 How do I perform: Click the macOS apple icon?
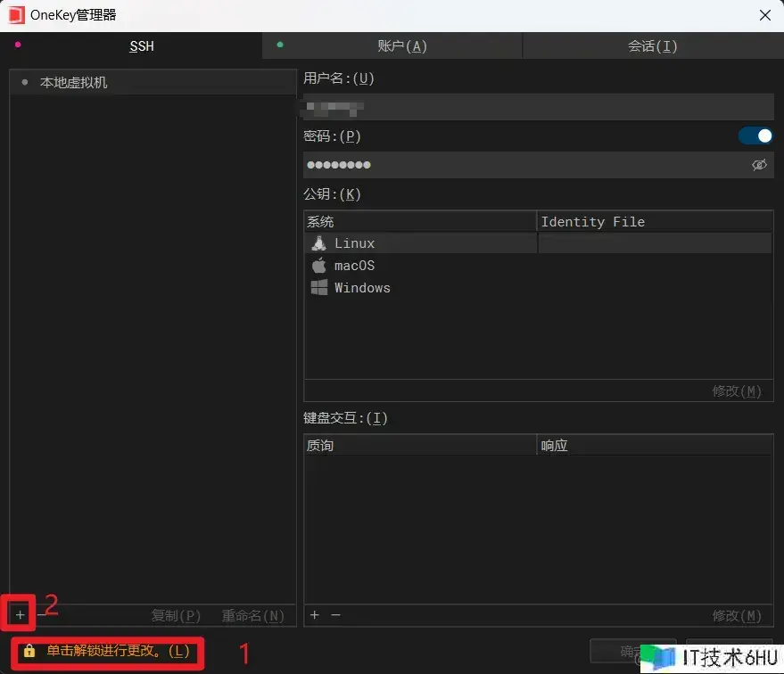tap(318, 266)
